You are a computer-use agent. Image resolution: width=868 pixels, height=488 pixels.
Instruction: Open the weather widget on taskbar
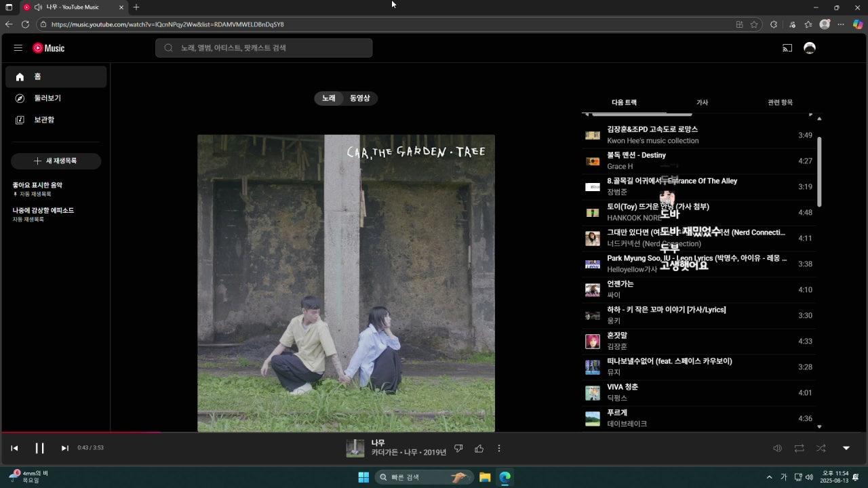coord(28,476)
